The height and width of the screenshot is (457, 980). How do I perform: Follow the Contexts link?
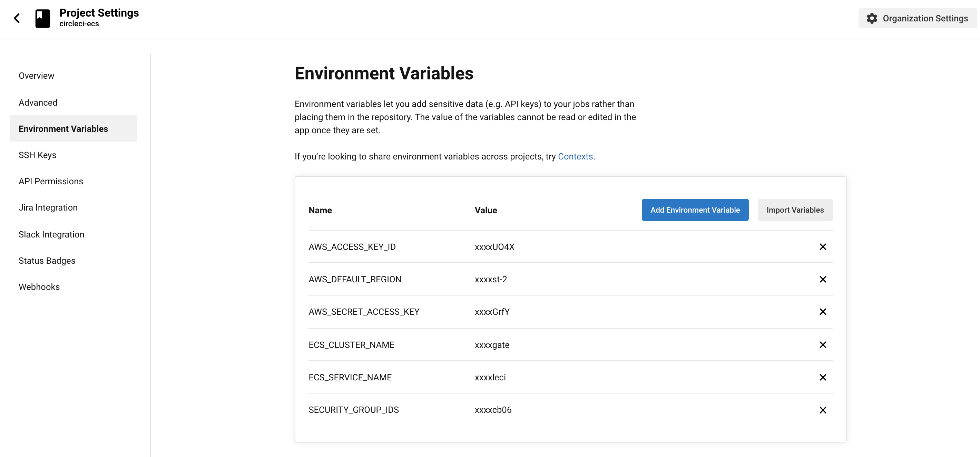click(x=575, y=156)
